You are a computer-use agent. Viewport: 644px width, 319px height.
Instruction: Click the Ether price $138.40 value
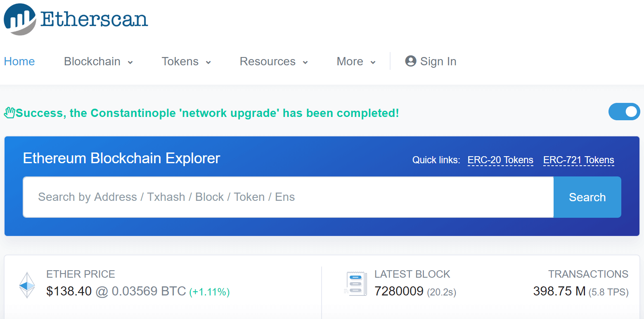click(x=69, y=291)
